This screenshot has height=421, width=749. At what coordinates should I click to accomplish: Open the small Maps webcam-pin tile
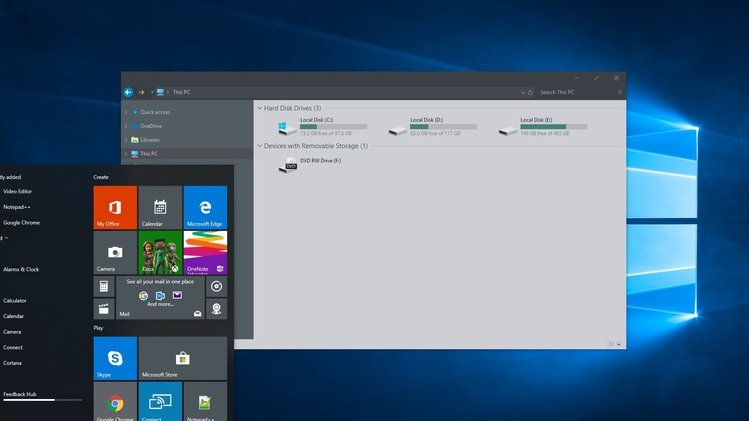pos(216,309)
